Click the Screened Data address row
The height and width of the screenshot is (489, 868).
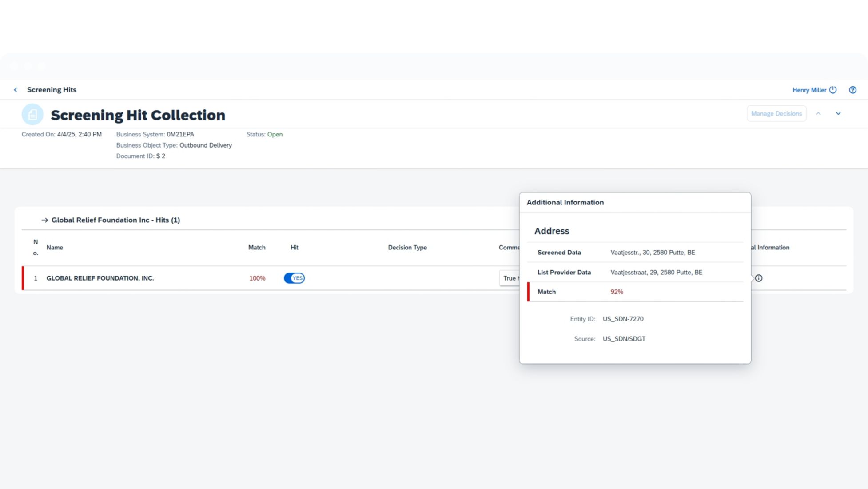click(635, 253)
